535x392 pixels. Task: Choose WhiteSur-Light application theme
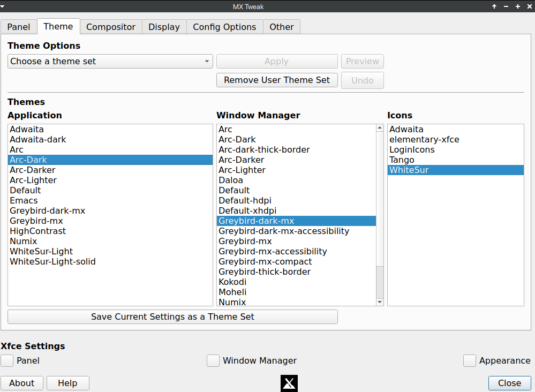coord(110,252)
